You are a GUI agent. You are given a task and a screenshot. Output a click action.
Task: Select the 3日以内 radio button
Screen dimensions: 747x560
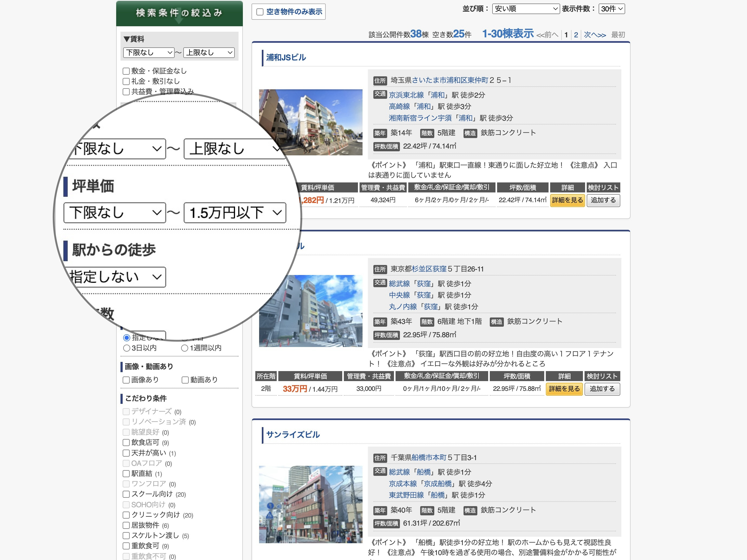pos(127,348)
